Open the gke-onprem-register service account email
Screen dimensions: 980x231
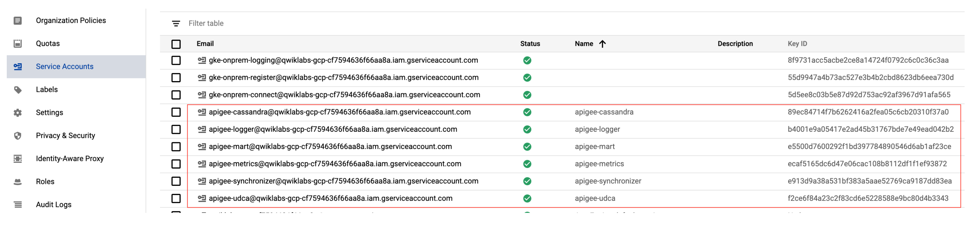[344, 78]
